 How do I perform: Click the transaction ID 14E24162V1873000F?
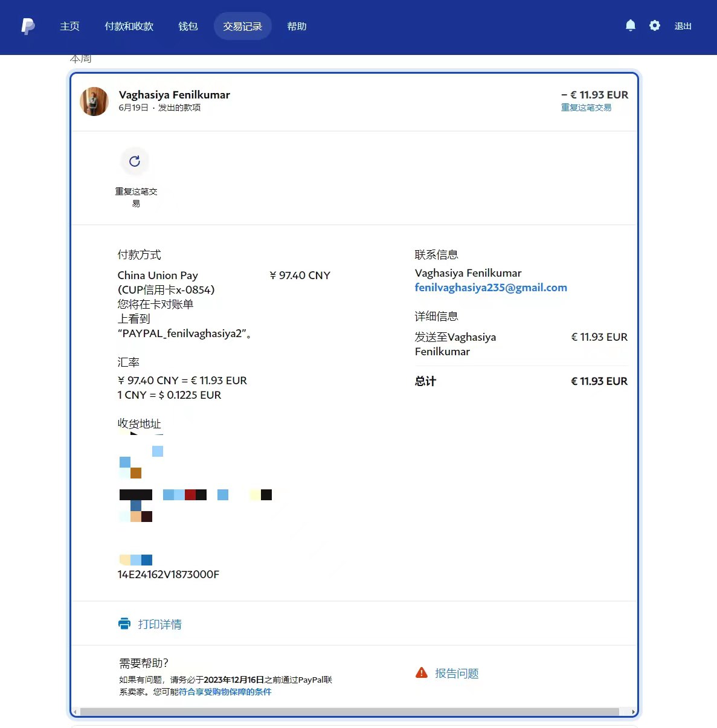(x=169, y=575)
